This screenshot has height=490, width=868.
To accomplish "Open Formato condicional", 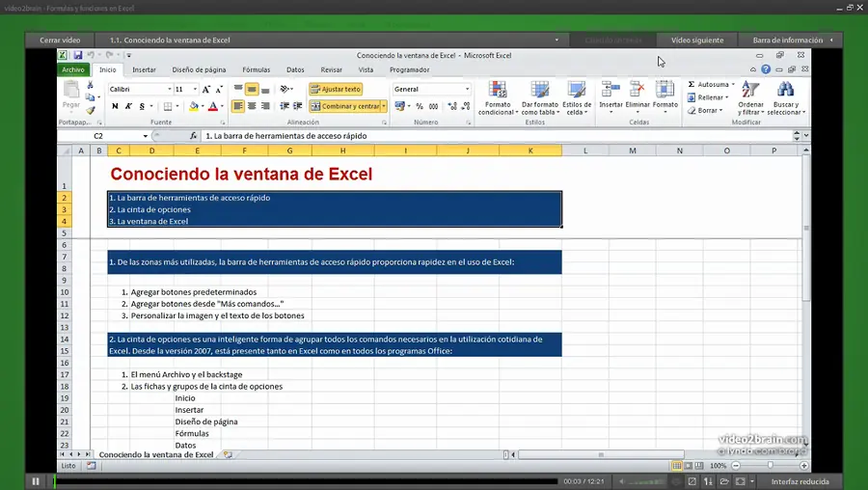I will tap(498, 98).
